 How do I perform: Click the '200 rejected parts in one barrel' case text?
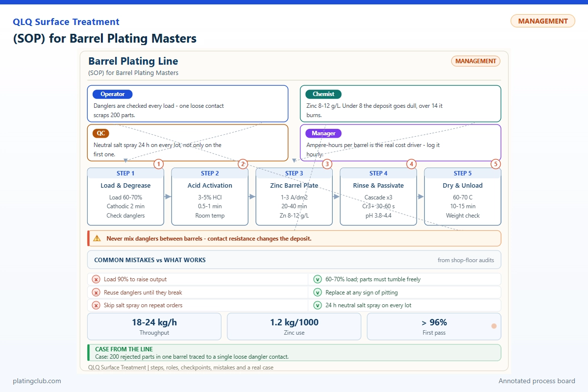click(192, 357)
